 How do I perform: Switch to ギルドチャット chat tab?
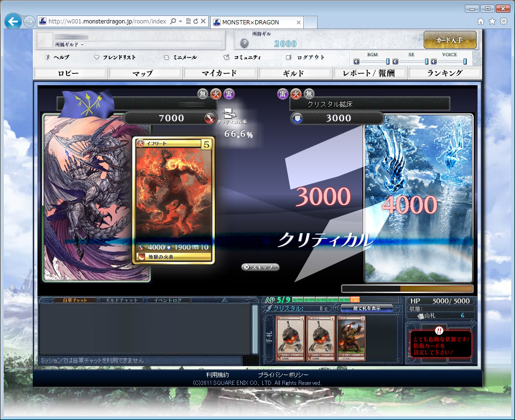(x=121, y=300)
